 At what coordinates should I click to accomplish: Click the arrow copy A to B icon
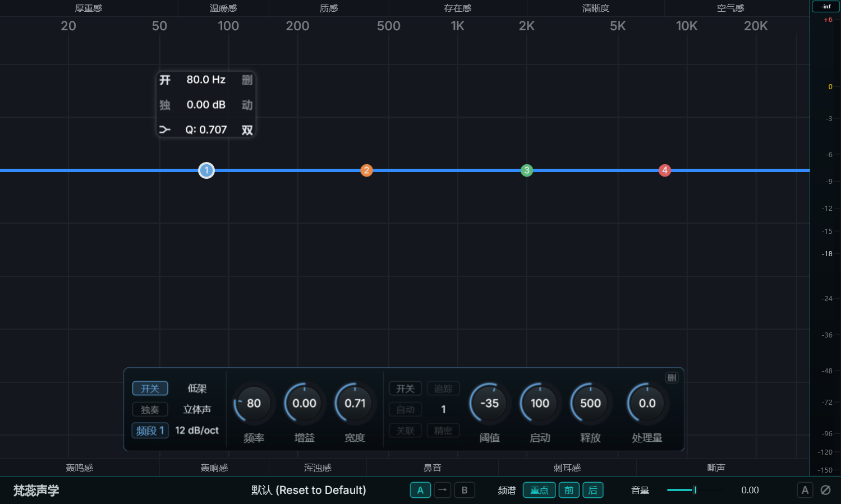coord(443,490)
